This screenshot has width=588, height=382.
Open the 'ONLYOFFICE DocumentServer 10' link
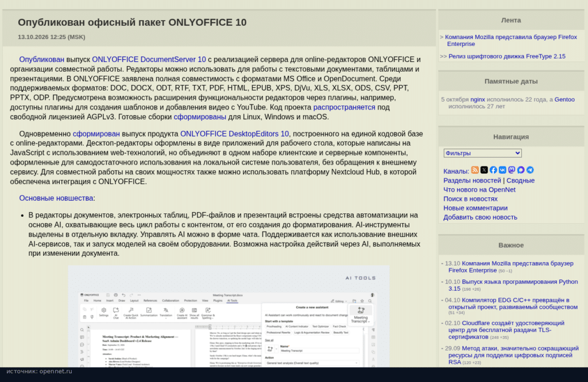pyautogui.click(x=149, y=60)
